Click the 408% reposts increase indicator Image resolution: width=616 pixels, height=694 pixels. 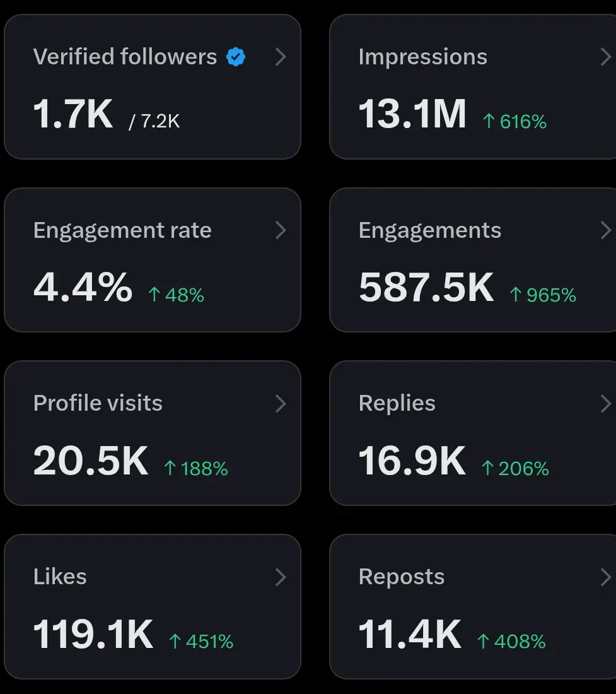(511, 642)
